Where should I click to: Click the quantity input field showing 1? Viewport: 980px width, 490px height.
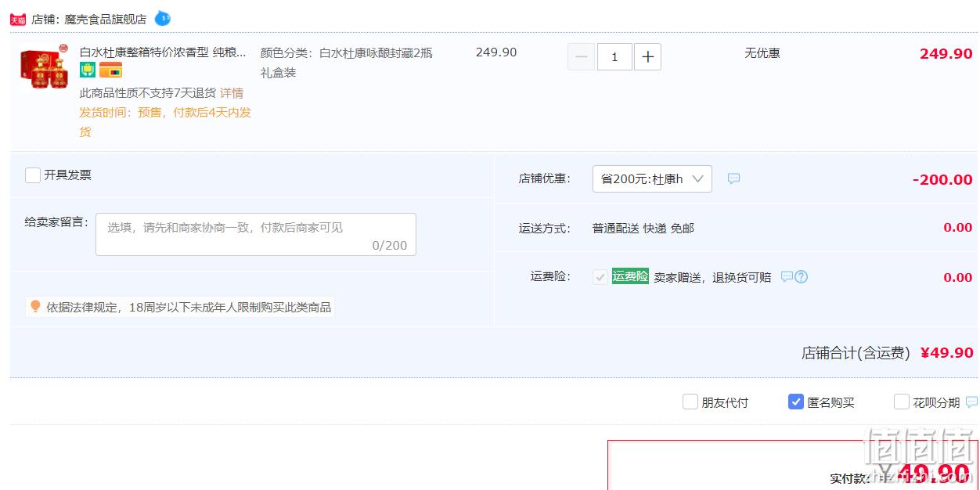[614, 56]
